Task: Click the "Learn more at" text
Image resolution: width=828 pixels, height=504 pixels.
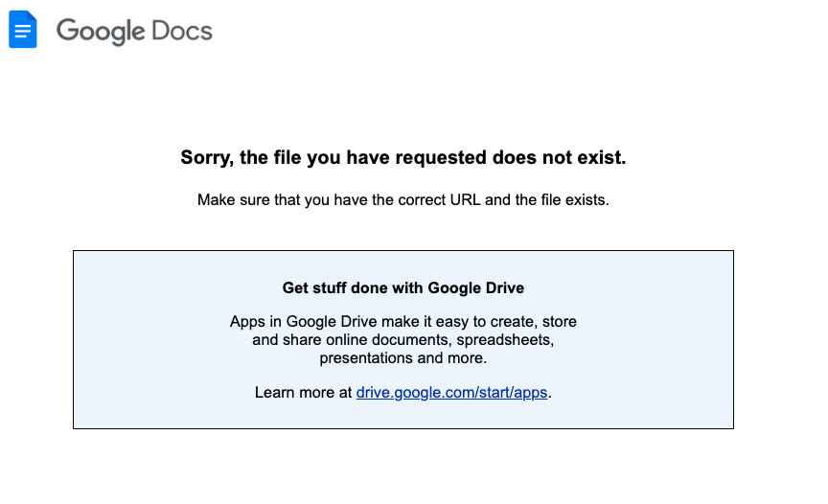Action: point(303,393)
